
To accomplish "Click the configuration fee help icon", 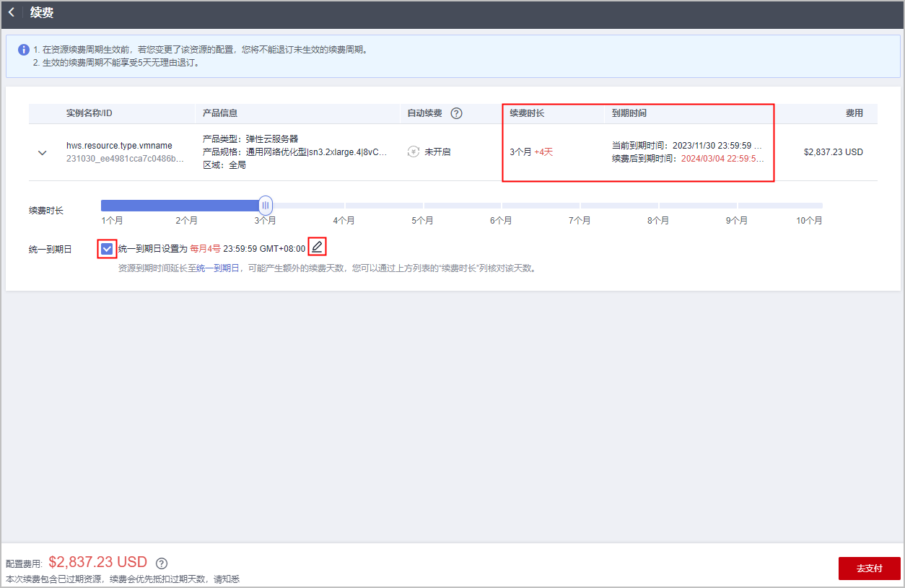I will point(162,563).
